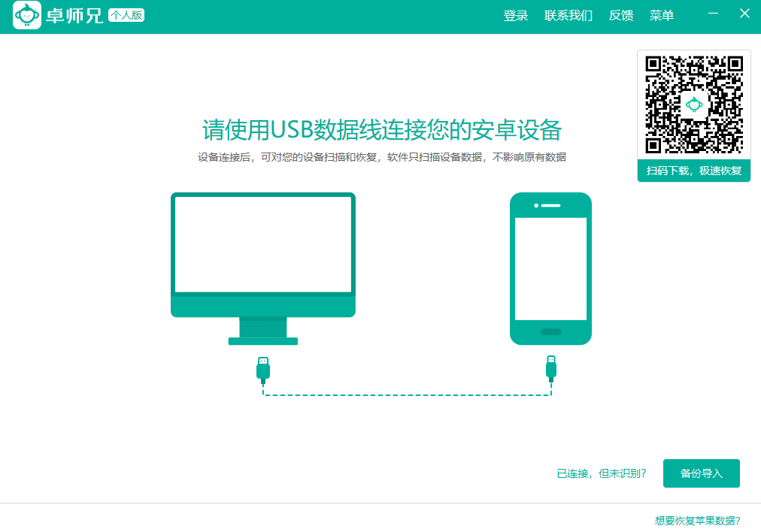This screenshot has width=761, height=532.
Task: Click the subtitle text about device scanning
Action: click(380, 157)
